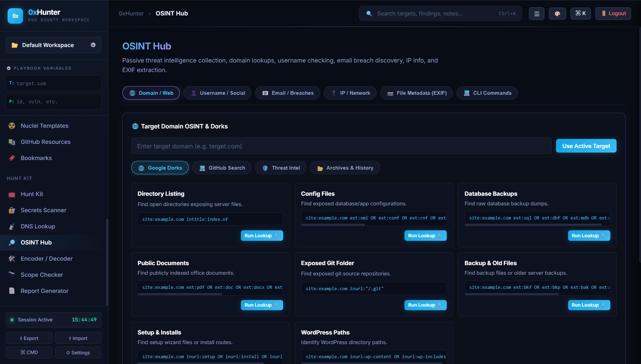Open the hamburger menu in header
This screenshot has width=641, height=364.
537,14
